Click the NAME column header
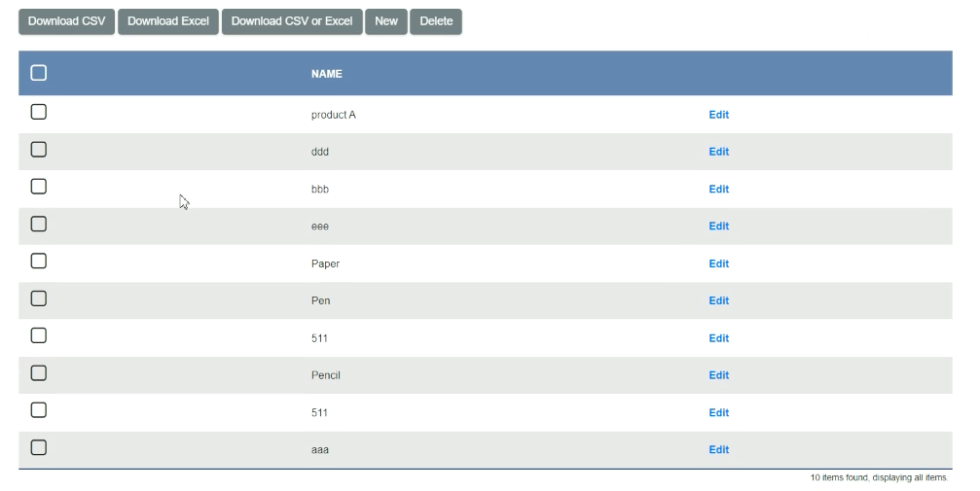This screenshot has width=980, height=491. (326, 74)
